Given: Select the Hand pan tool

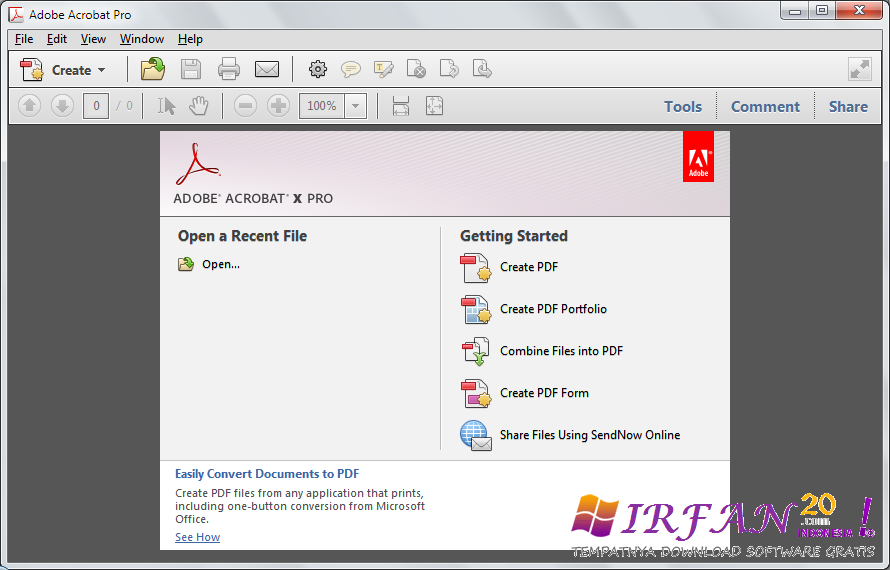Looking at the screenshot, I should click(x=199, y=106).
